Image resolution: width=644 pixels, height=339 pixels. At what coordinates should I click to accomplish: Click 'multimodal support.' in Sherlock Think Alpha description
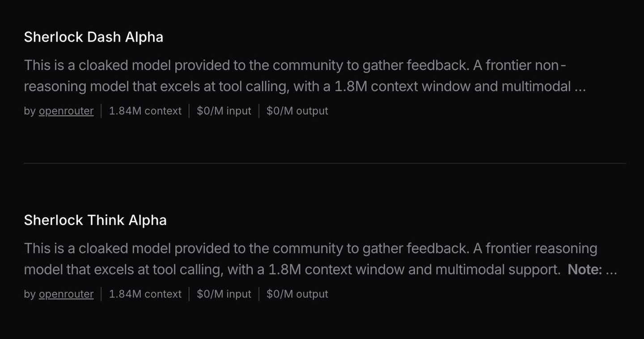(x=498, y=270)
